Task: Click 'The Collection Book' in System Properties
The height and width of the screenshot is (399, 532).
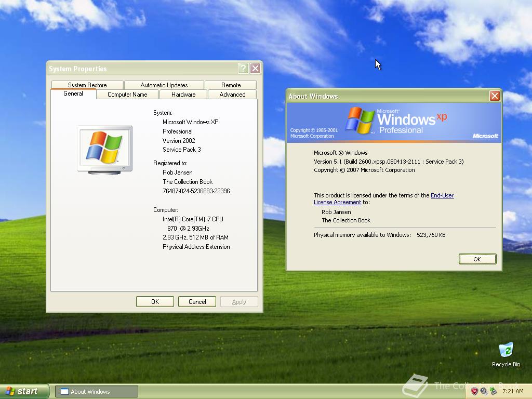Action: [187, 181]
